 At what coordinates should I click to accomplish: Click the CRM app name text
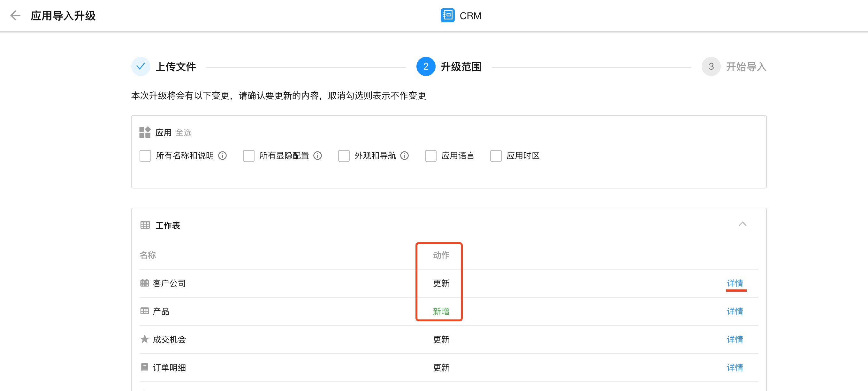coord(470,16)
